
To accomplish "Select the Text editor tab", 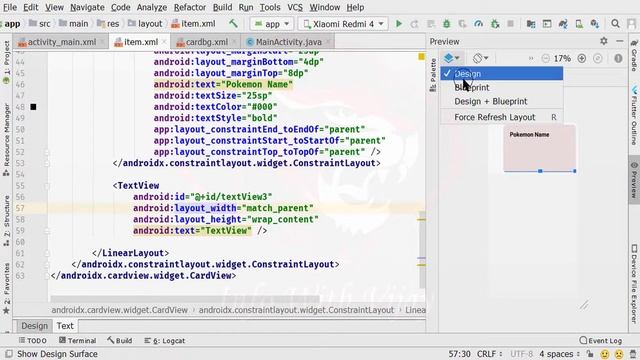I will [65, 326].
